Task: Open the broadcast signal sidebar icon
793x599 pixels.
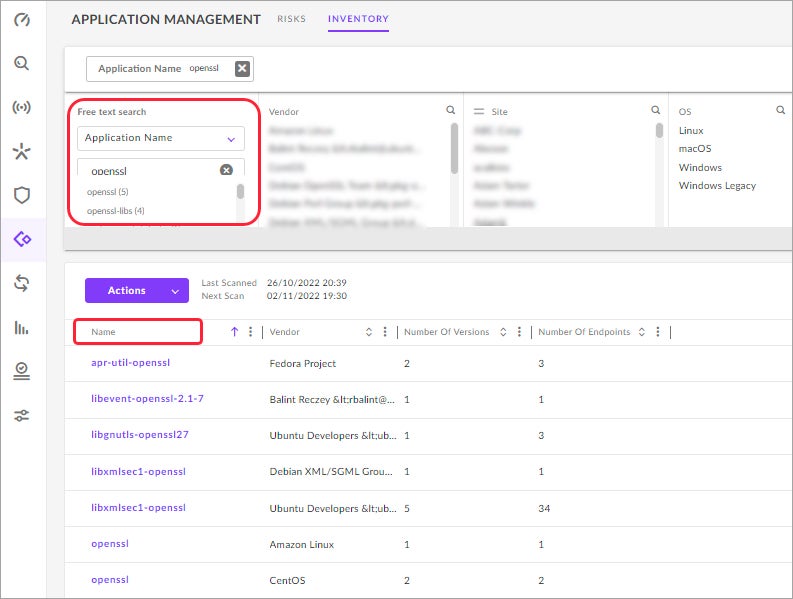Action: [x=21, y=107]
